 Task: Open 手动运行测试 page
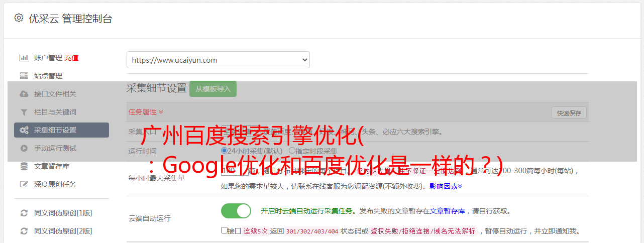55,148
